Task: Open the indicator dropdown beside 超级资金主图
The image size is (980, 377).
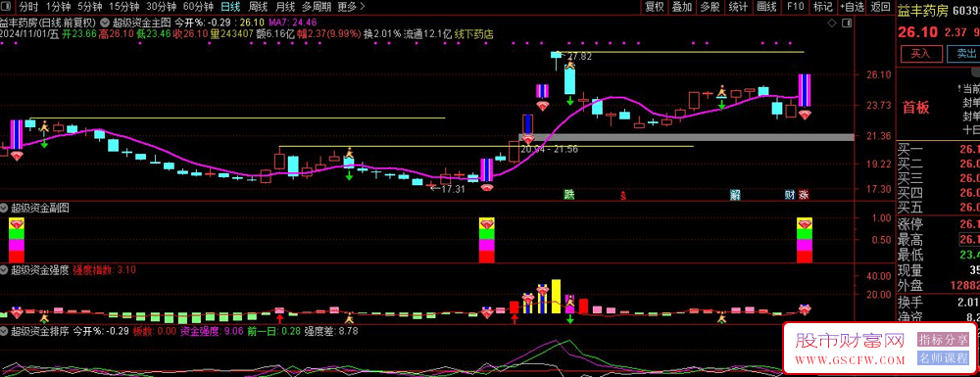Action: click(x=105, y=20)
